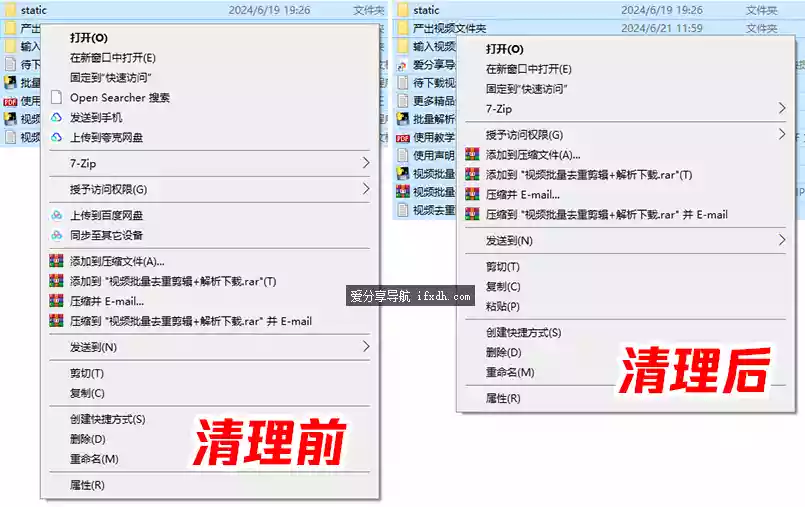
Task: Choose 删除(D) in the left context menu
Action: (88, 439)
